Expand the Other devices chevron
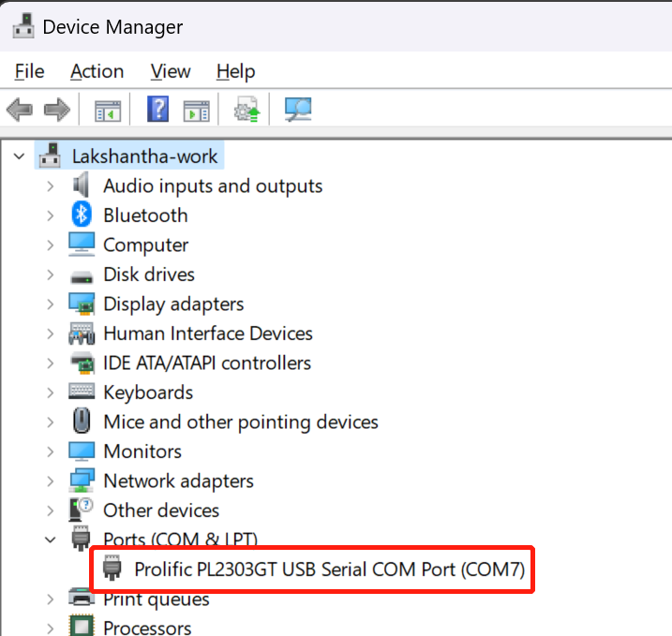The height and width of the screenshot is (636, 672). tap(51, 510)
